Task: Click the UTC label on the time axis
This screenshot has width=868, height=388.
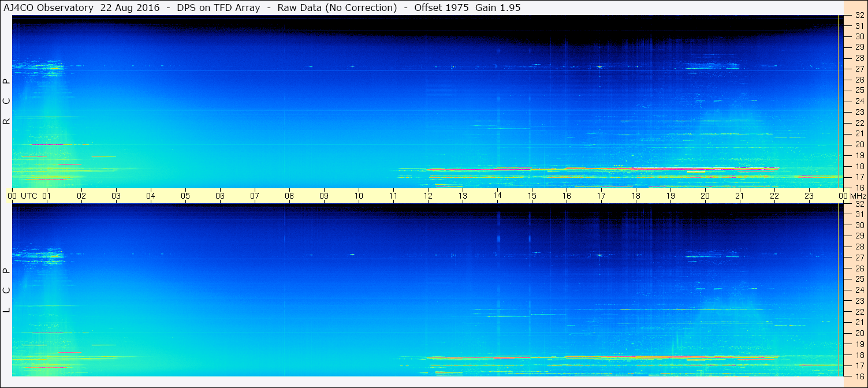Action: [29, 196]
